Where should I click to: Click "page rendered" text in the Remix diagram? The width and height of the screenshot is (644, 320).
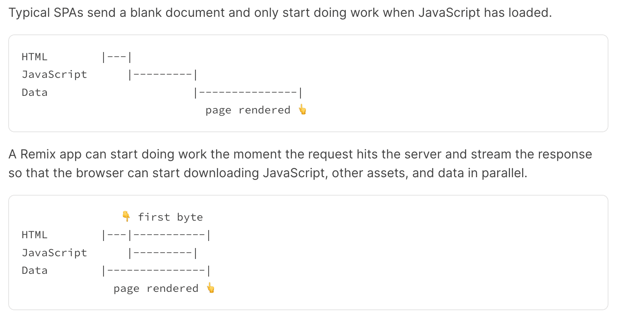click(x=156, y=289)
